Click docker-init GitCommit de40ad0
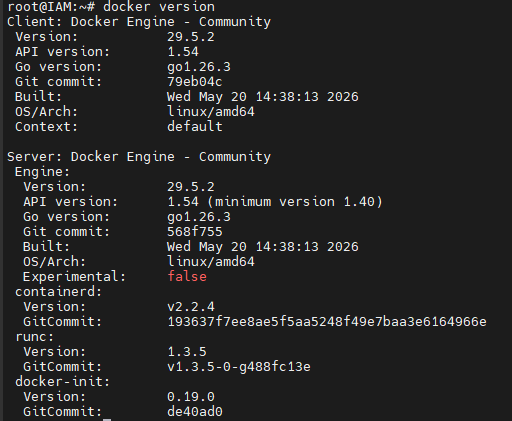The image size is (512, 421). (x=195, y=412)
